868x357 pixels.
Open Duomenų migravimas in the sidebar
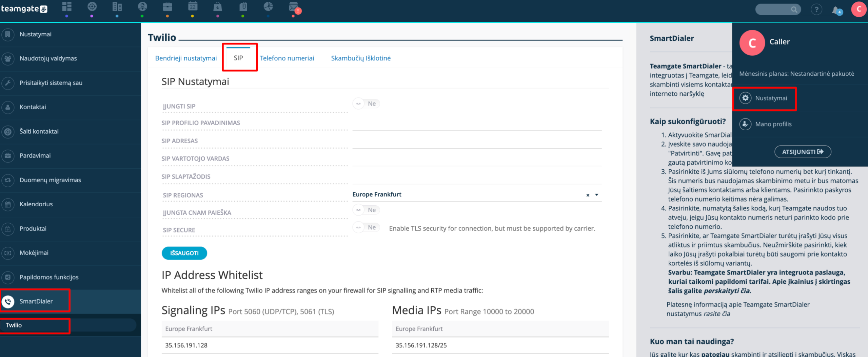tap(71, 180)
